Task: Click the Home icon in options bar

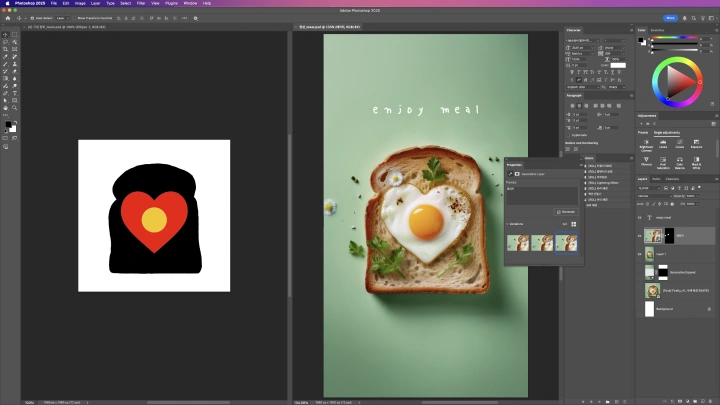Action: pos(7,18)
